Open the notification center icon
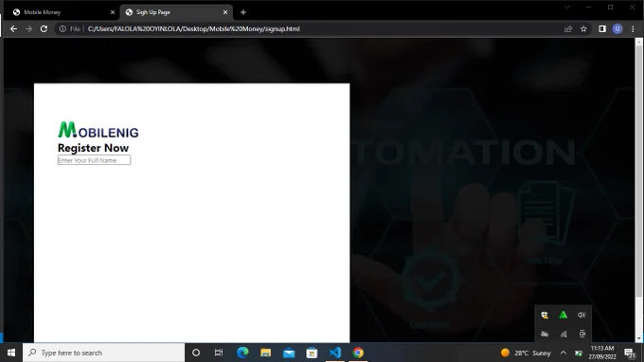 click(630, 353)
